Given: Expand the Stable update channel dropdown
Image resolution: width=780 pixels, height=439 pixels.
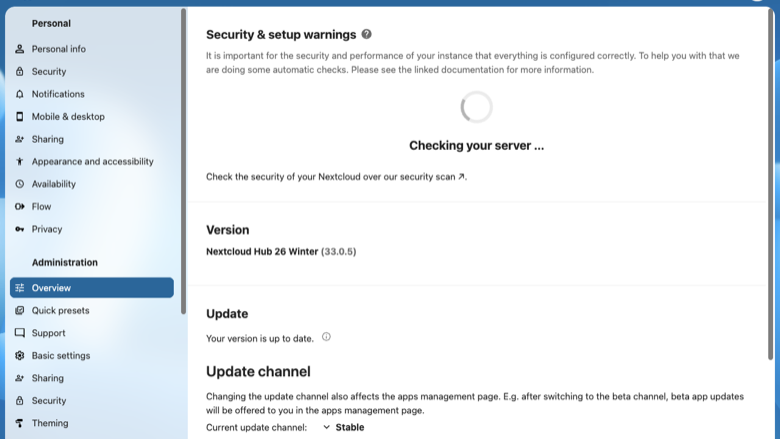Looking at the screenshot, I should pos(343,427).
